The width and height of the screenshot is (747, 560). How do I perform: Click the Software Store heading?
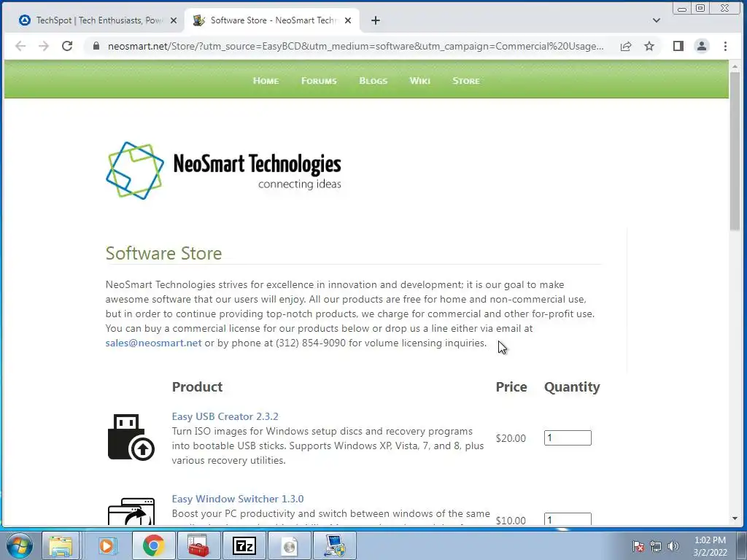click(163, 253)
